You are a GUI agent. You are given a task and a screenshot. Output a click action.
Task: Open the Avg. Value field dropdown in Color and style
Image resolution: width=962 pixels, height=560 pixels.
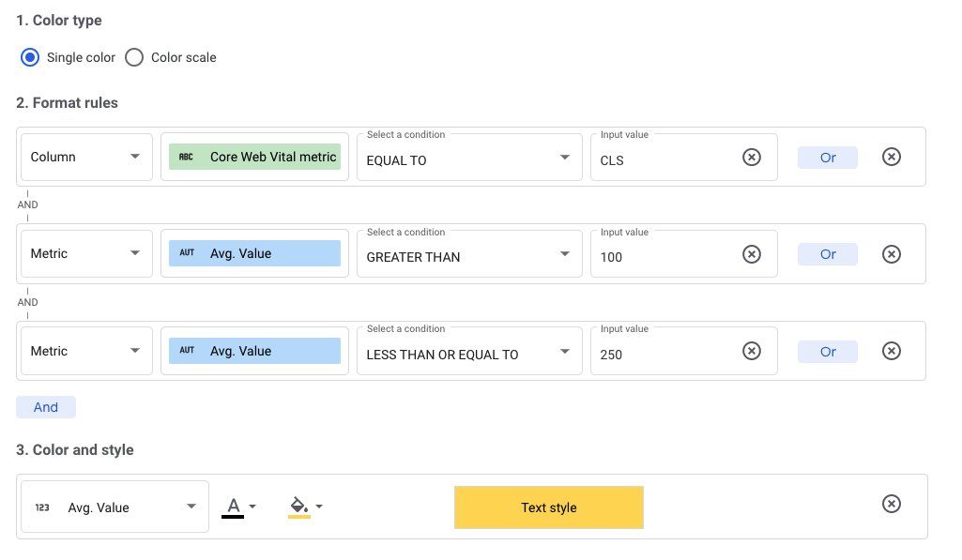[x=113, y=507]
